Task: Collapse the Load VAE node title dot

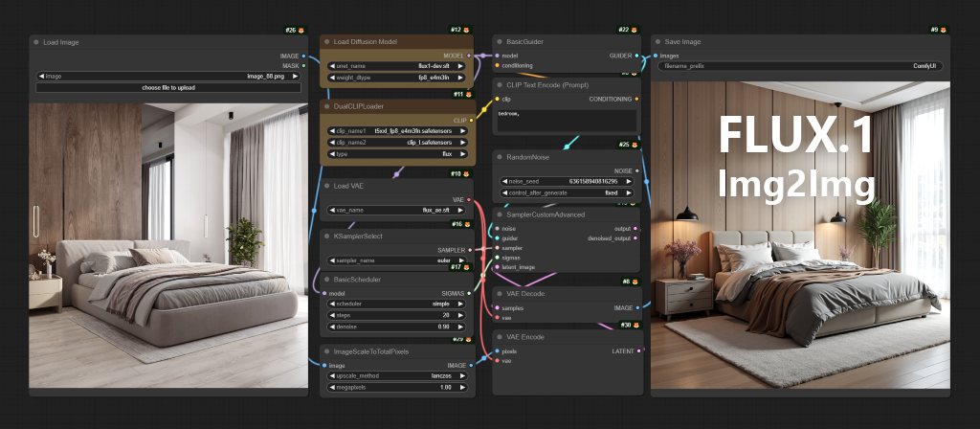Action: click(325, 186)
